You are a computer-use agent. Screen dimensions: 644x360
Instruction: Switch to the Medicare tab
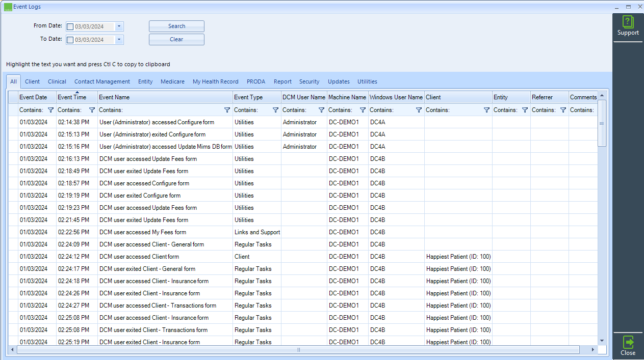pos(172,81)
